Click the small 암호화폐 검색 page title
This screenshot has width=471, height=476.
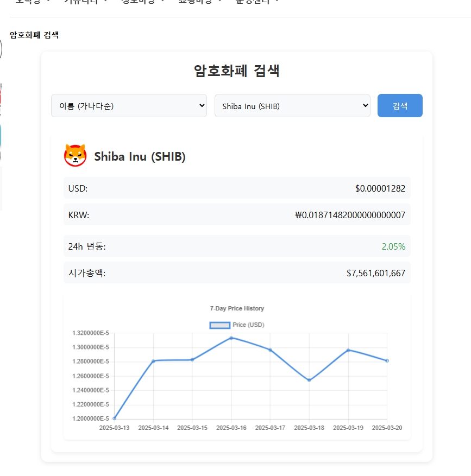click(x=34, y=35)
